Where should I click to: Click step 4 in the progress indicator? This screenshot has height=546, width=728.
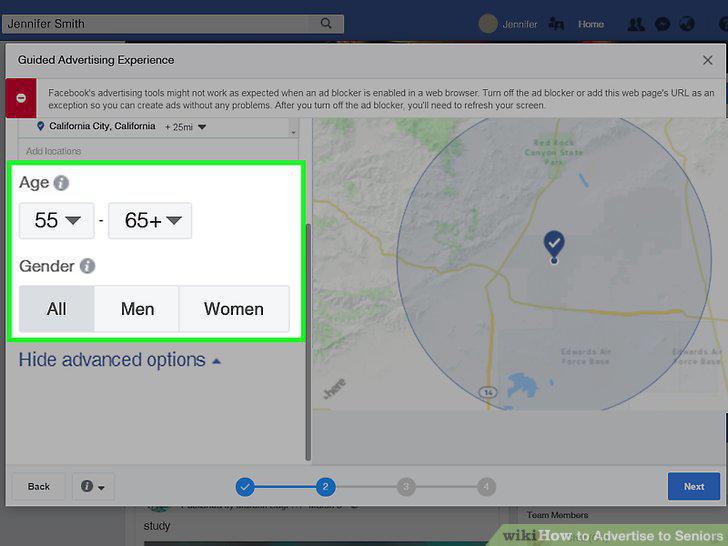(x=486, y=487)
